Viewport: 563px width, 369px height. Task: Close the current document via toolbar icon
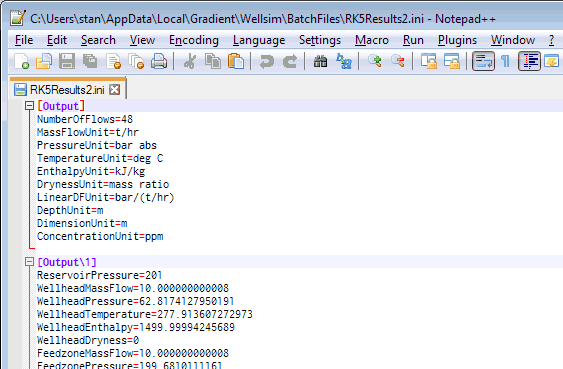(113, 61)
